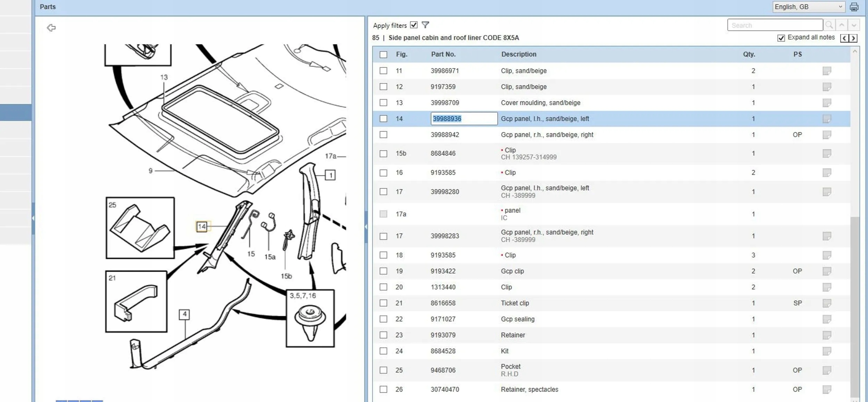This screenshot has height=402, width=868.
Task: Go to previous section chevron
Action: pos(844,38)
